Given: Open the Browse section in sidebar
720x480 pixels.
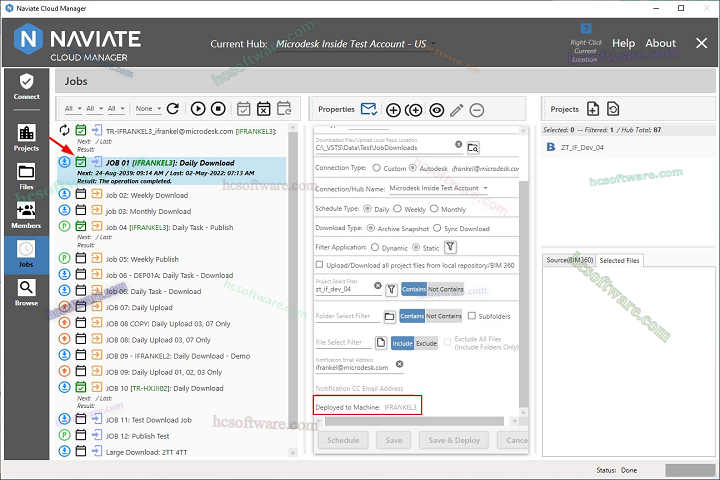Looking at the screenshot, I should pyautogui.click(x=26, y=293).
